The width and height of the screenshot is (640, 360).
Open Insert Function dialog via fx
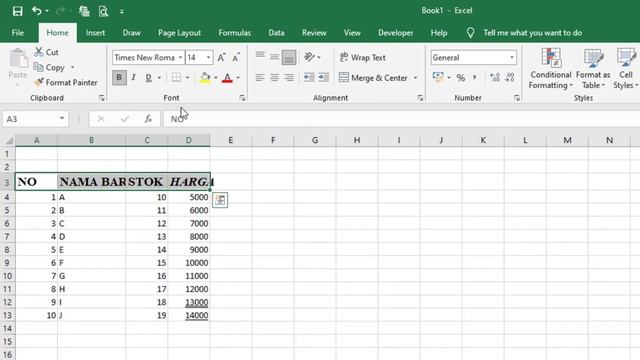(148, 119)
